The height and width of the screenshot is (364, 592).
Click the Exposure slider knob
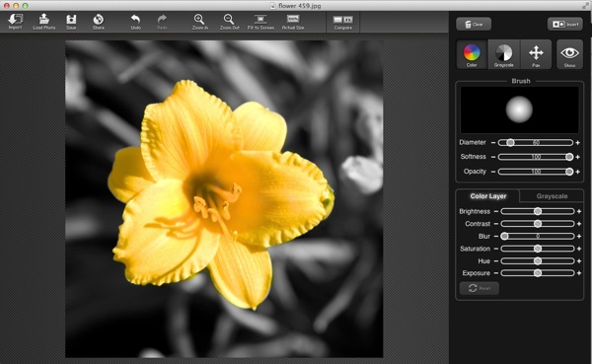pos(538,273)
